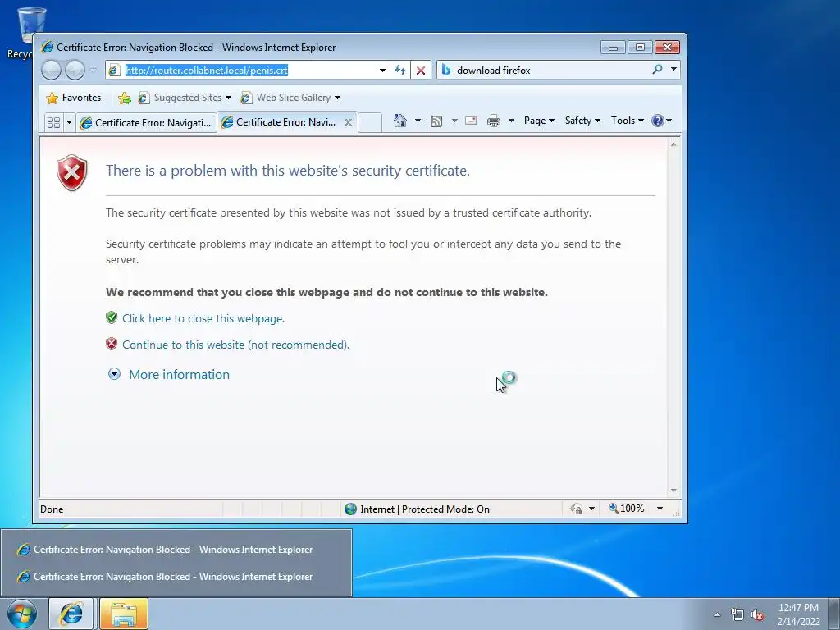This screenshot has height=630, width=840.
Task: Click the green shield icon beside close link
Action: [x=112, y=317]
